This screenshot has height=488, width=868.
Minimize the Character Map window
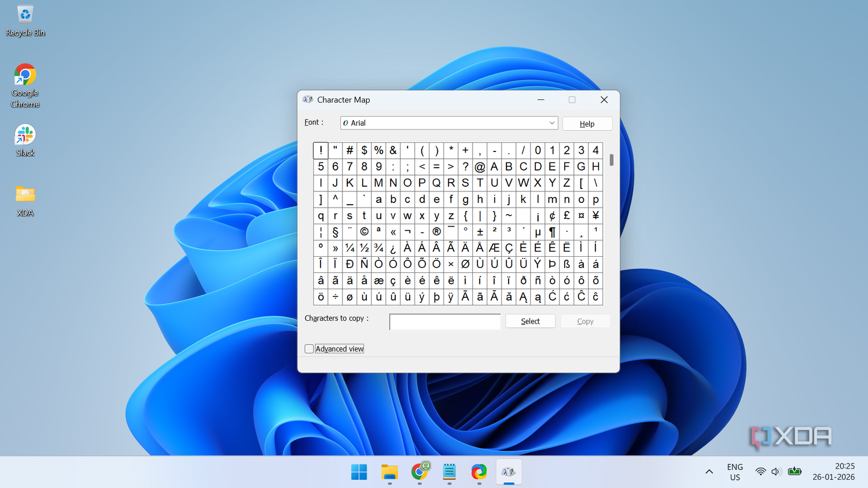[541, 99]
